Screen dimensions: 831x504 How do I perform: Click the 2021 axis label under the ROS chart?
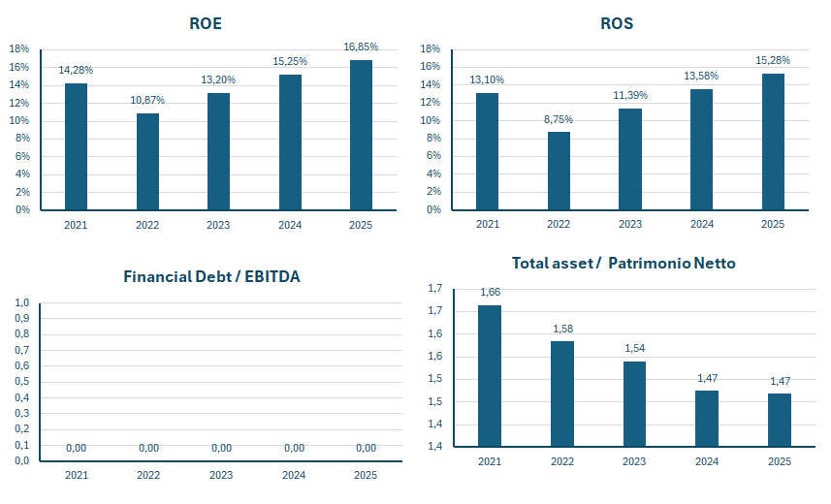coord(488,224)
